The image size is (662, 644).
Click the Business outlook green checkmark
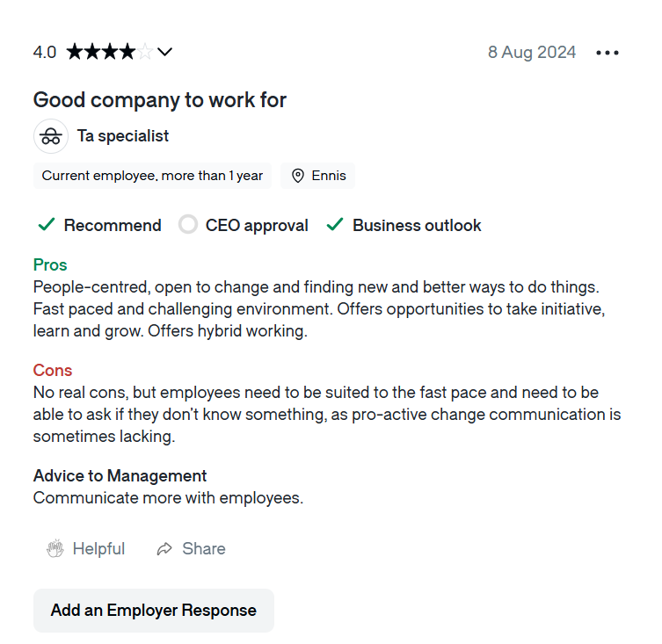(x=334, y=225)
